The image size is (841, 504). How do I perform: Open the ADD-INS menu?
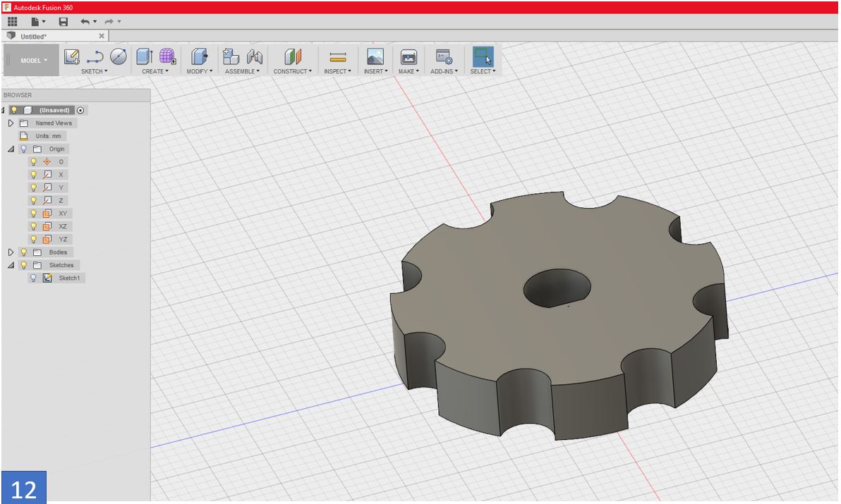[444, 71]
